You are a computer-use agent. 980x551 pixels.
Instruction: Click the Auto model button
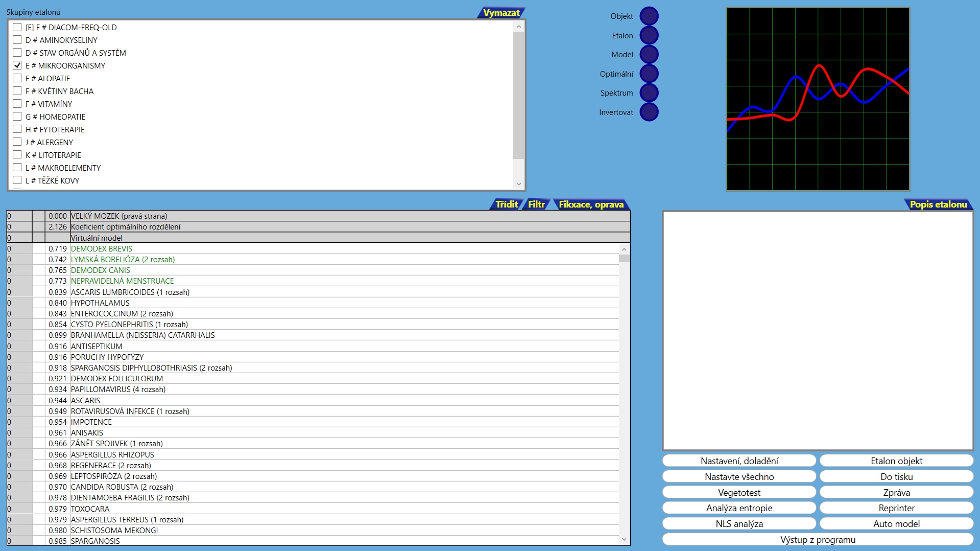coord(896,524)
